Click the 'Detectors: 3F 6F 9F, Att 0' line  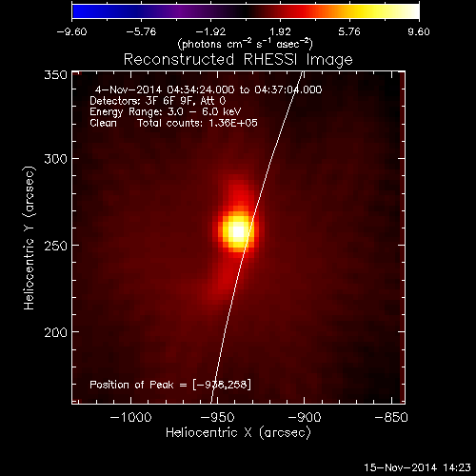(158, 101)
